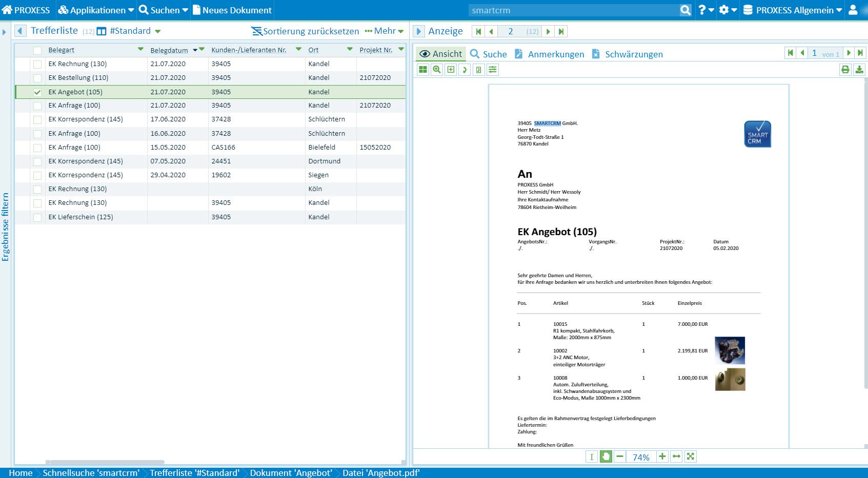Download the Angebot.pdf file
Viewport: 868px width, 478px height.
point(860,70)
